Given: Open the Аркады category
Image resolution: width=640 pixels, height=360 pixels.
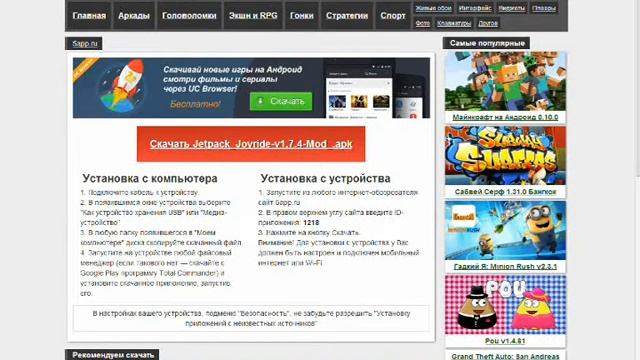Looking at the screenshot, I should [133, 16].
